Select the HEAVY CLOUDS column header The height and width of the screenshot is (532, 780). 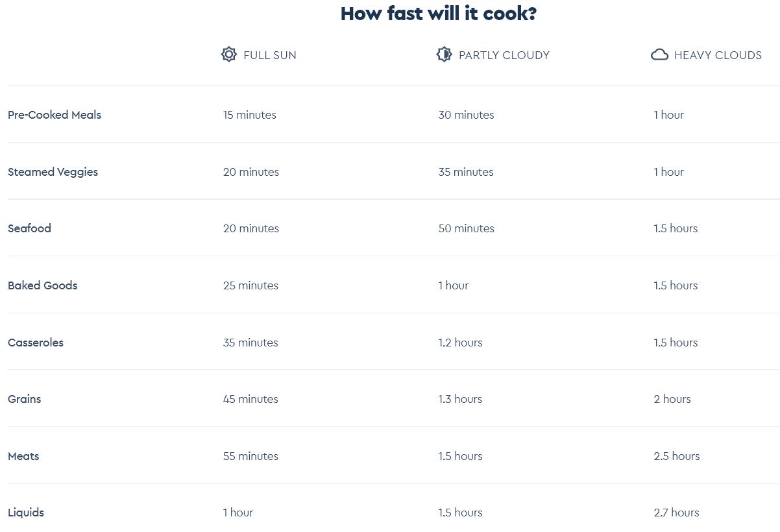tap(718, 55)
